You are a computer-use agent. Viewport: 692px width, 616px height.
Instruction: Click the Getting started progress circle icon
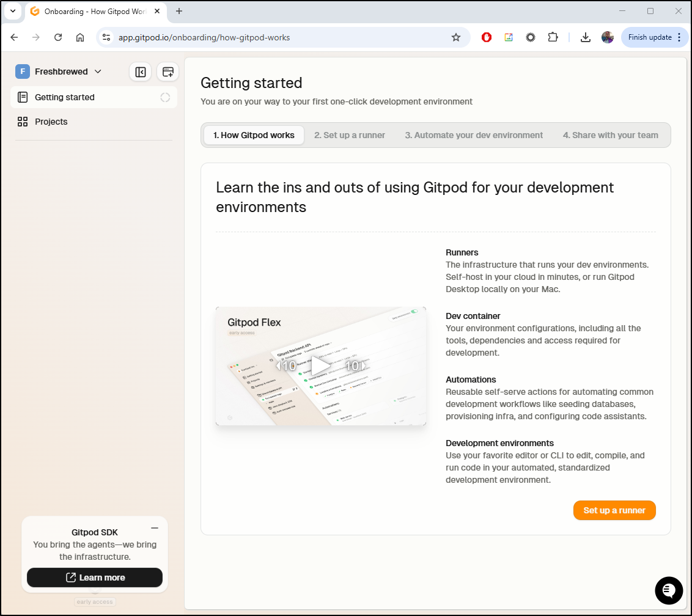[165, 98]
